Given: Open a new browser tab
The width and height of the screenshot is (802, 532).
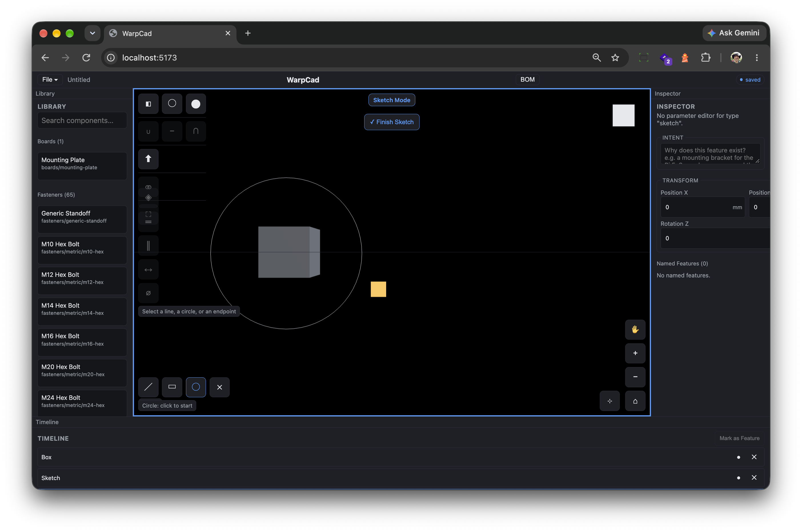Looking at the screenshot, I should point(248,33).
